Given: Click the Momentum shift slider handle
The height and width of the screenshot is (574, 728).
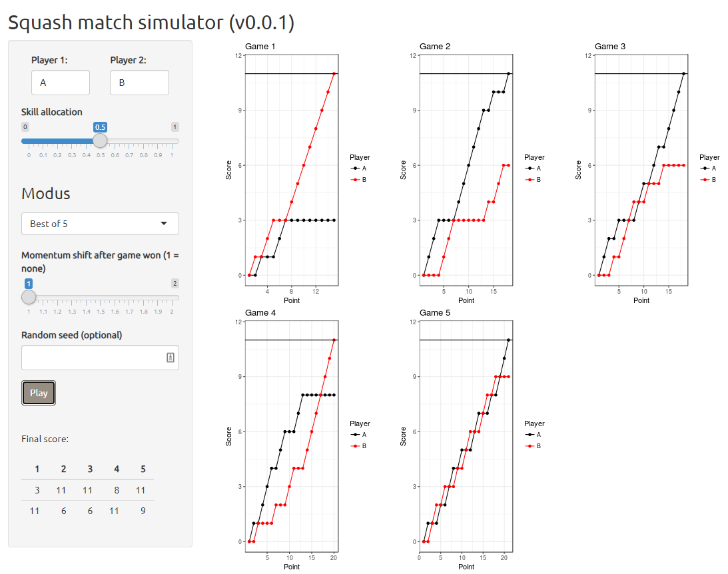Looking at the screenshot, I should (29, 297).
